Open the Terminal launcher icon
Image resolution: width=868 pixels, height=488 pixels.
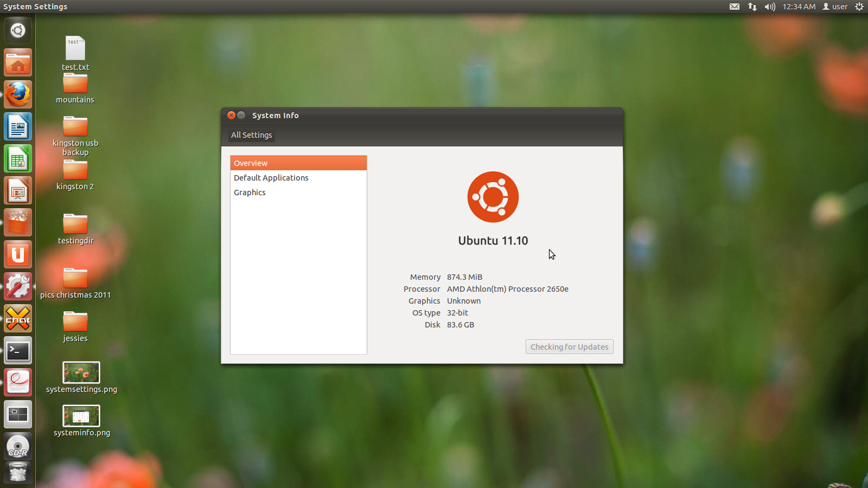18,351
